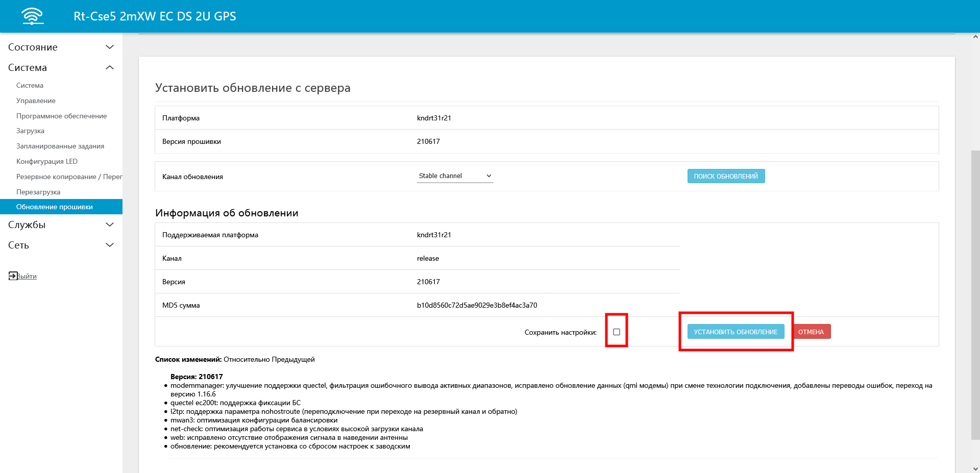Screen dimensions: 980x473
Task: Click the net-check changelog line
Action: pos(297,429)
